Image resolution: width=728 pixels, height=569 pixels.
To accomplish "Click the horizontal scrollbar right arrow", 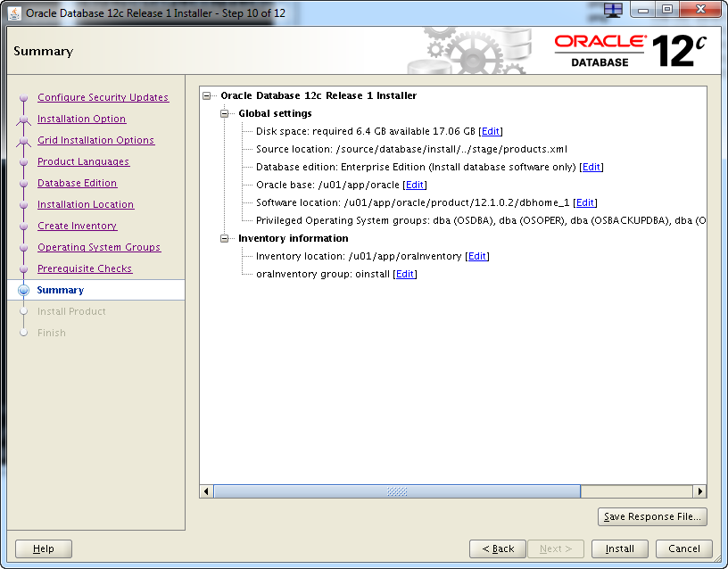I will pos(699,491).
